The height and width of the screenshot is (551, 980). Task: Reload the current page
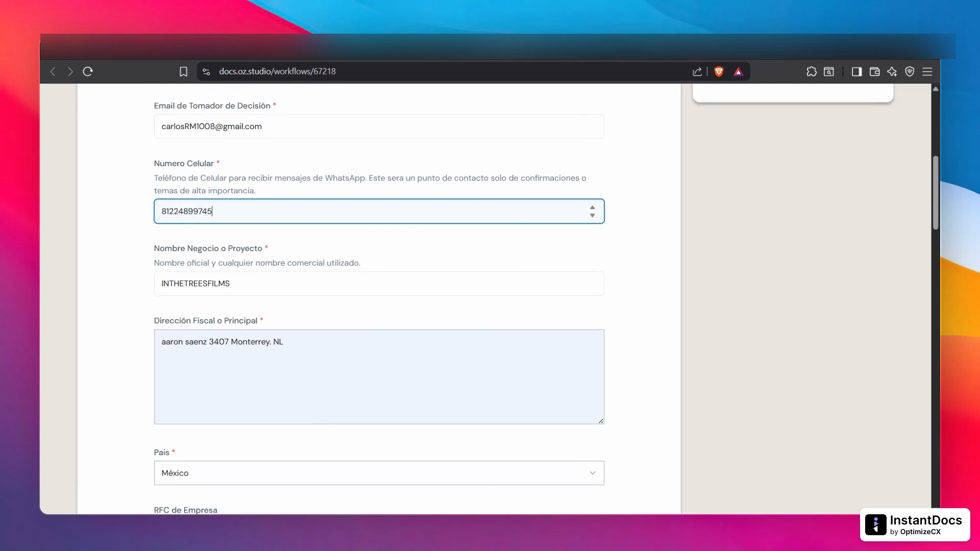(88, 71)
